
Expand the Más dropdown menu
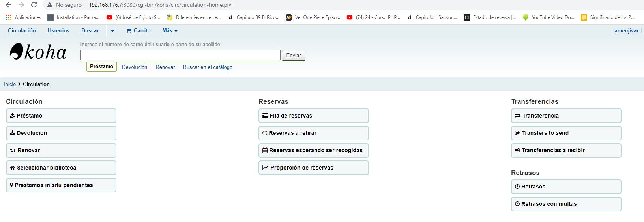(170, 30)
